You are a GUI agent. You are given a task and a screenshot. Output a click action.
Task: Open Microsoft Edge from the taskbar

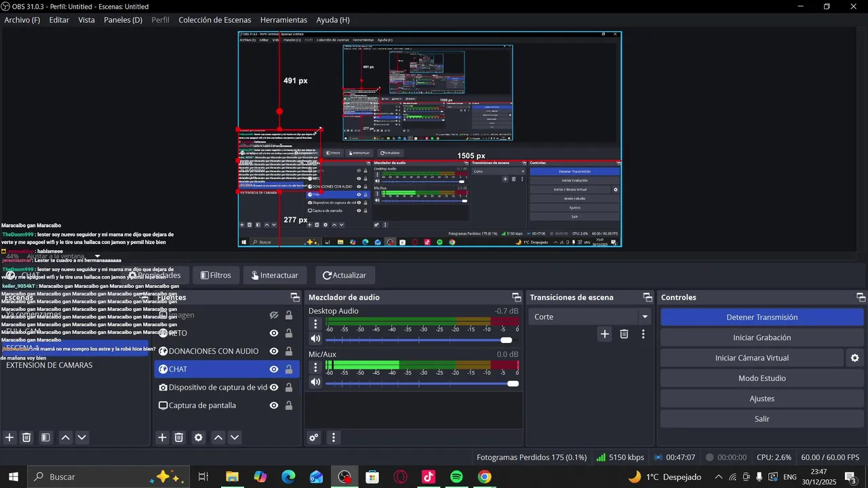pyautogui.click(x=288, y=477)
